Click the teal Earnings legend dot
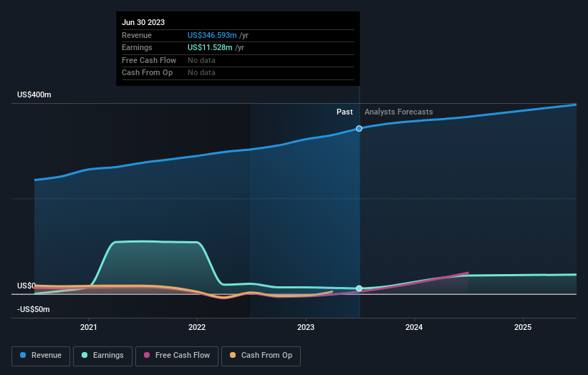Image resolution: width=588 pixels, height=375 pixels. [x=85, y=355]
